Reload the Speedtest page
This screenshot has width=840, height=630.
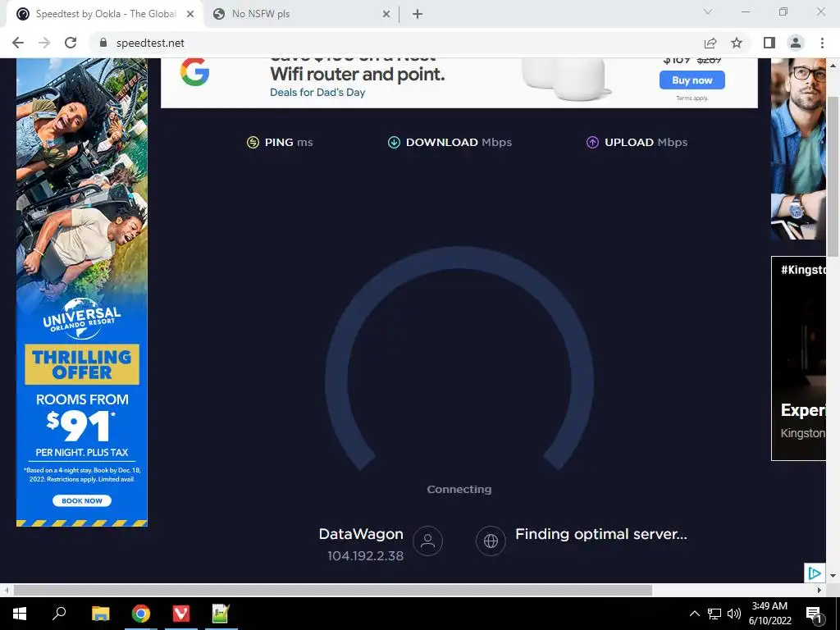71,43
